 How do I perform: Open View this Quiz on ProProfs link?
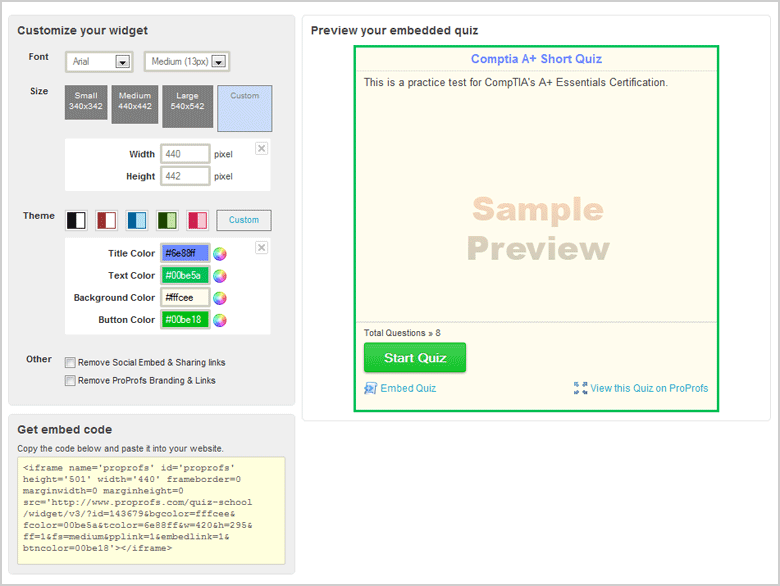649,388
